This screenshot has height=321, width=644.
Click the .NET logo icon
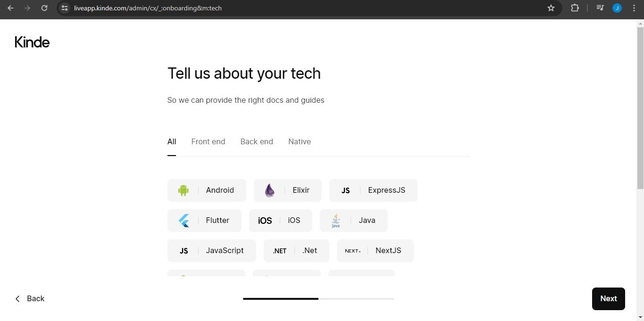tap(279, 251)
